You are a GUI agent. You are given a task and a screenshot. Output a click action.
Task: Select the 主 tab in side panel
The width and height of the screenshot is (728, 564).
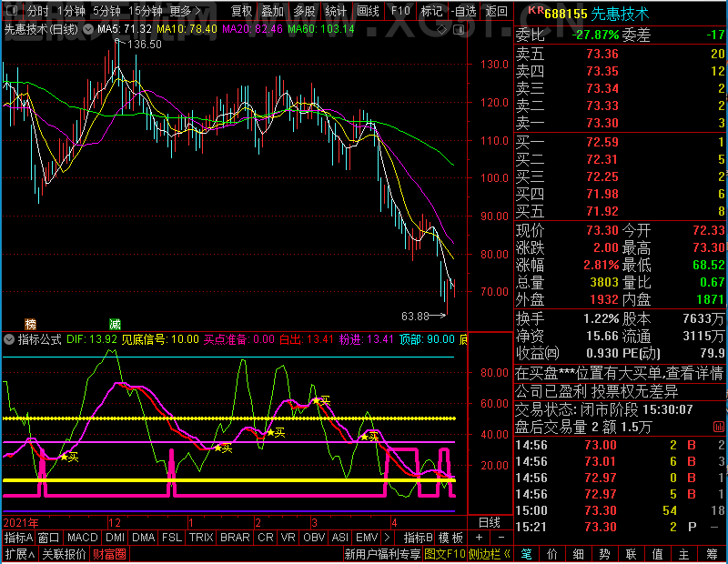coord(684,554)
